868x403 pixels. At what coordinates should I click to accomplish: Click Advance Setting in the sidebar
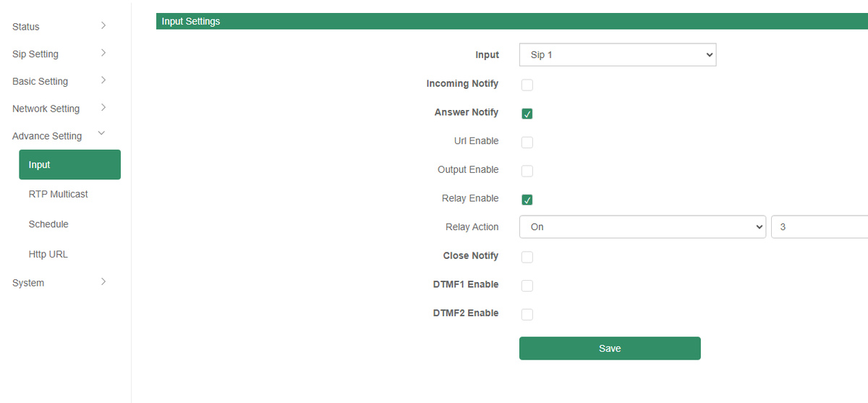[47, 136]
